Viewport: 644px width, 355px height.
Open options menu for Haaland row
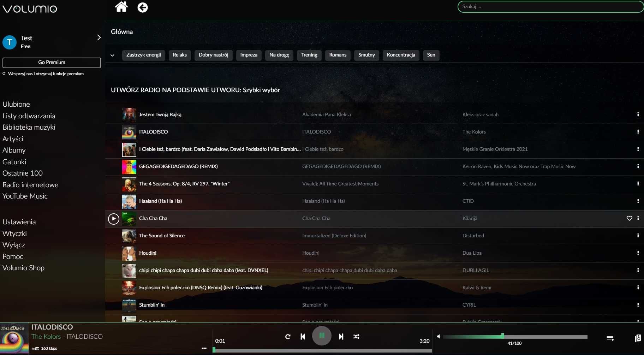click(638, 201)
